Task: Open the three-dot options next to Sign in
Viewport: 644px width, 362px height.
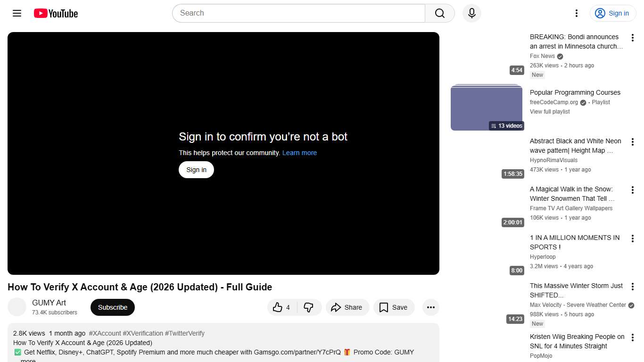Action: [576, 13]
